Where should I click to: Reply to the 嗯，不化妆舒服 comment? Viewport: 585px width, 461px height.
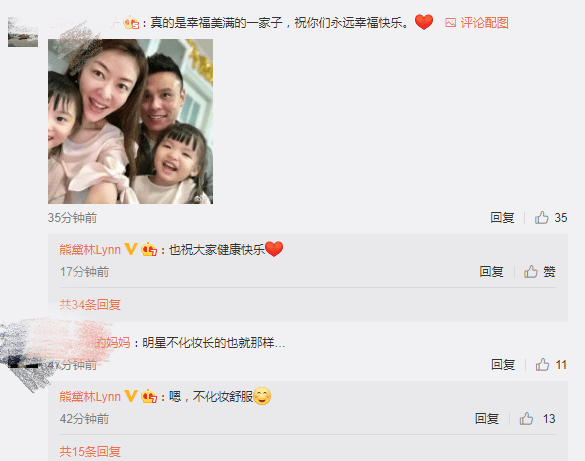[x=487, y=418]
